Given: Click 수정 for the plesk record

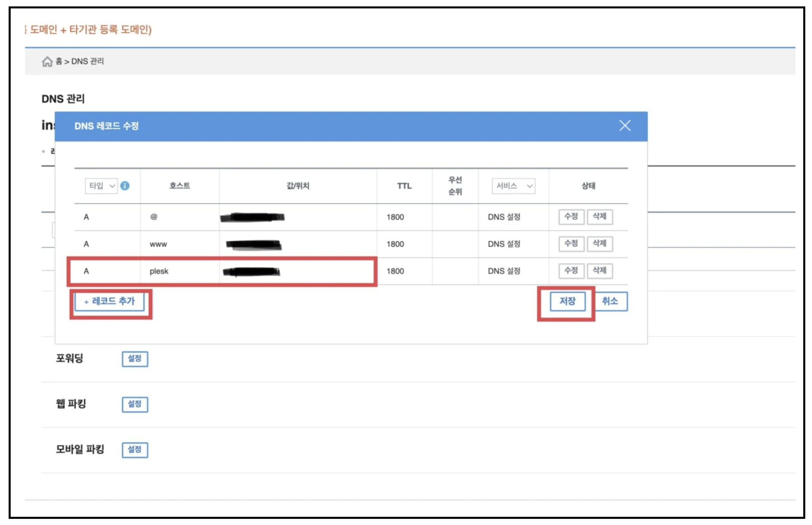Looking at the screenshot, I should [571, 271].
